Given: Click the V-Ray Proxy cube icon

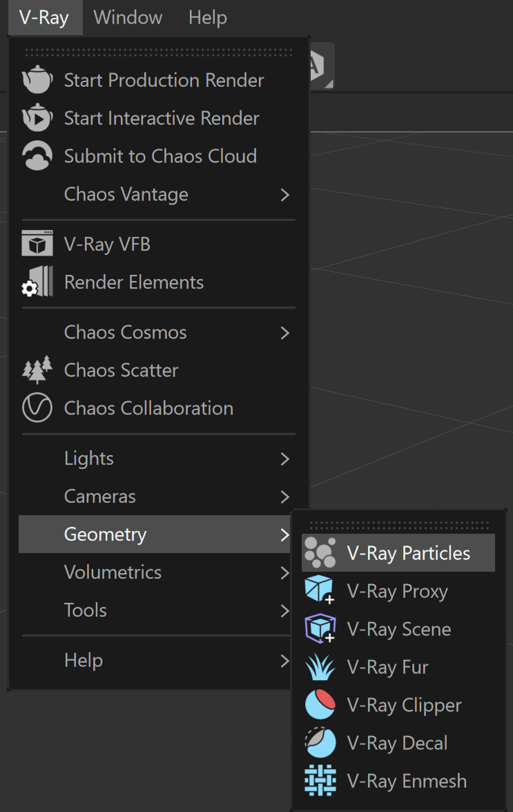Looking at the screenshot, I should 320,590.
